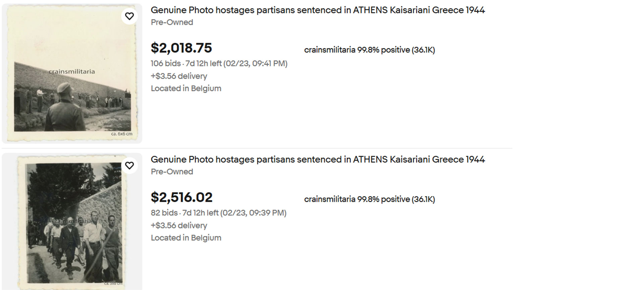Select the $2,516.02 price text
Viewport: 644px width, 290px height.
[181, 197]
